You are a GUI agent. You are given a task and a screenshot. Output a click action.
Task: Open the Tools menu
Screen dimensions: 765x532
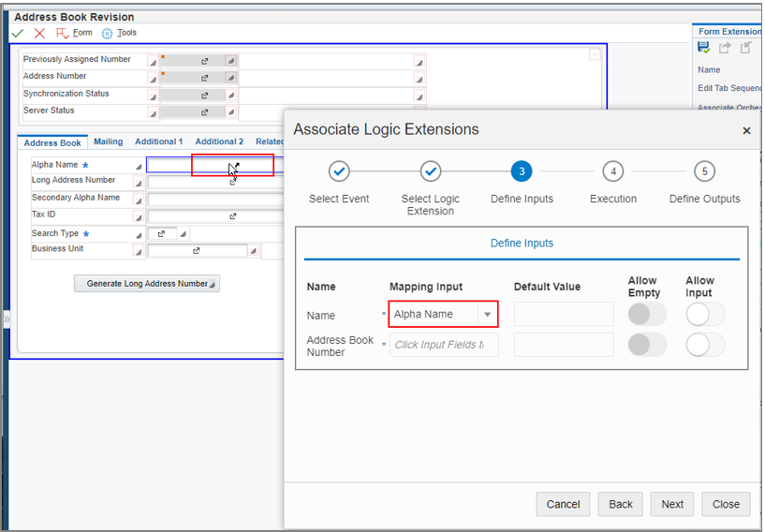[x=126, y=33]
